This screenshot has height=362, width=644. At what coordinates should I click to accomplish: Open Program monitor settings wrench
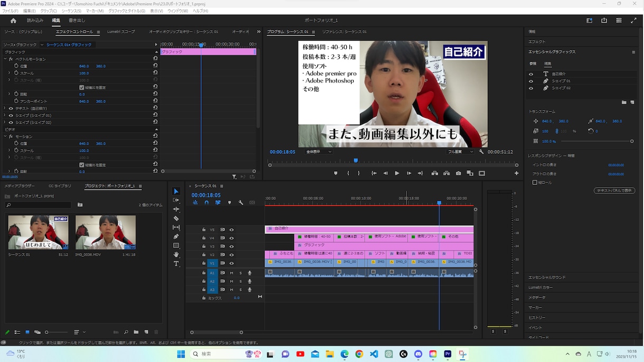click(481, 152)
